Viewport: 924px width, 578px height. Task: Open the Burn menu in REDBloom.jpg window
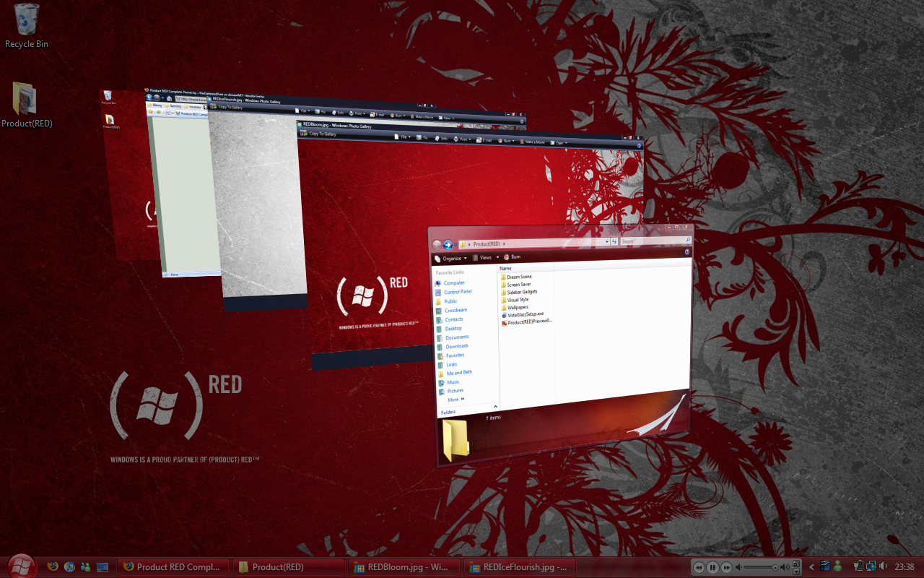point(505,141)
